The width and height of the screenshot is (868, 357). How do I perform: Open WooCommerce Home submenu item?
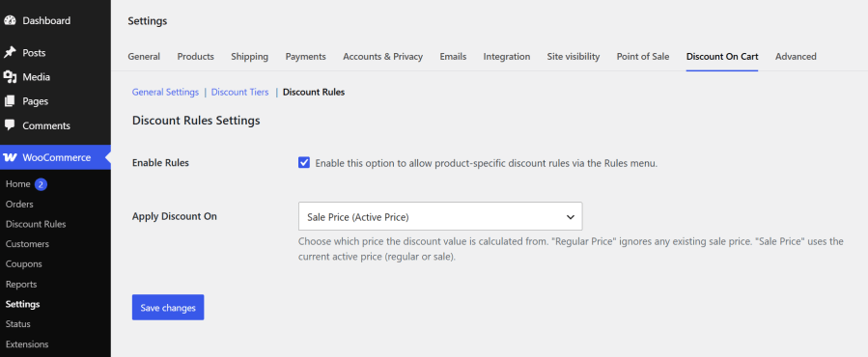tap(17, 183)
